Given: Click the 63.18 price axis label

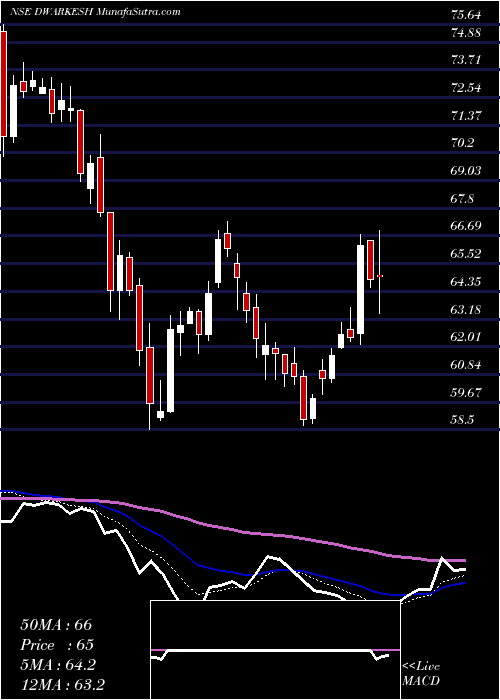Looking at the screenshot, I should [466, 309].
